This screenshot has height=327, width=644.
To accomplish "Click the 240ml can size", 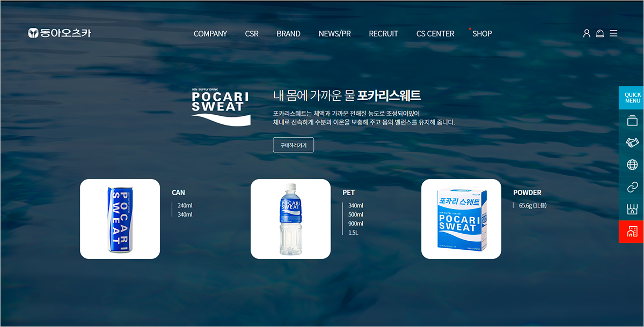I will 185,205.
